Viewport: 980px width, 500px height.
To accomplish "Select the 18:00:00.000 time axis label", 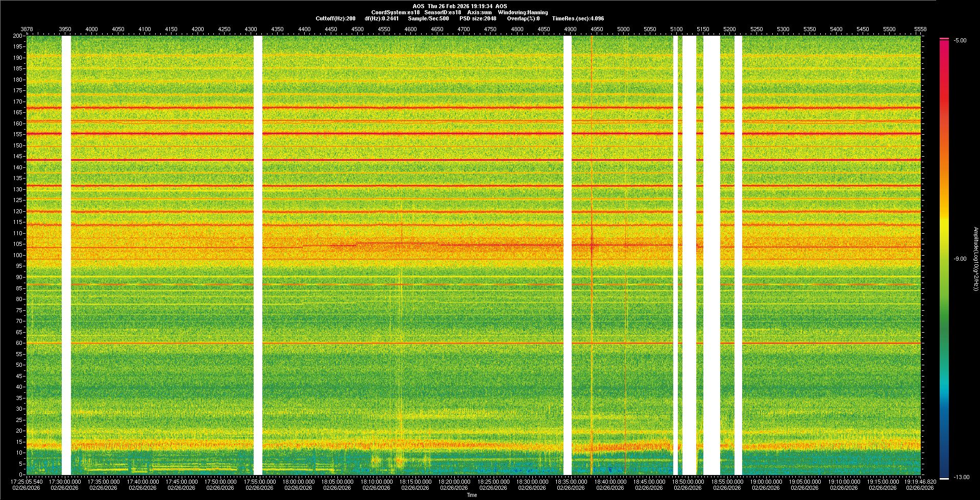I will [299, 481].
